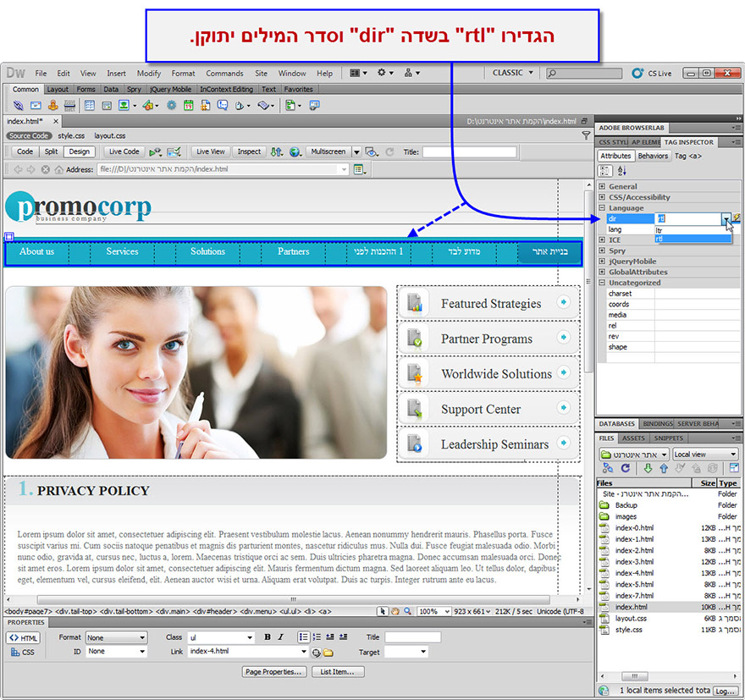Collapse the Language category

tap(603, 207)
